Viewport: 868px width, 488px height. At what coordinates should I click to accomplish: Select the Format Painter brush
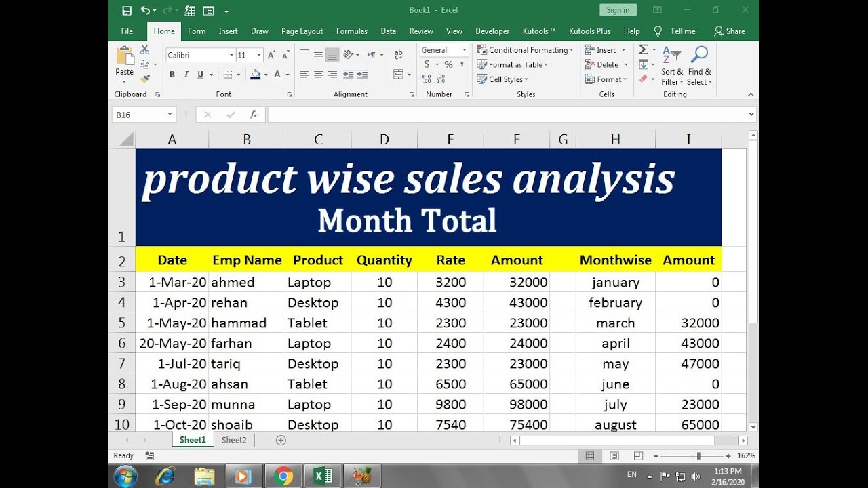coord(144,79)
